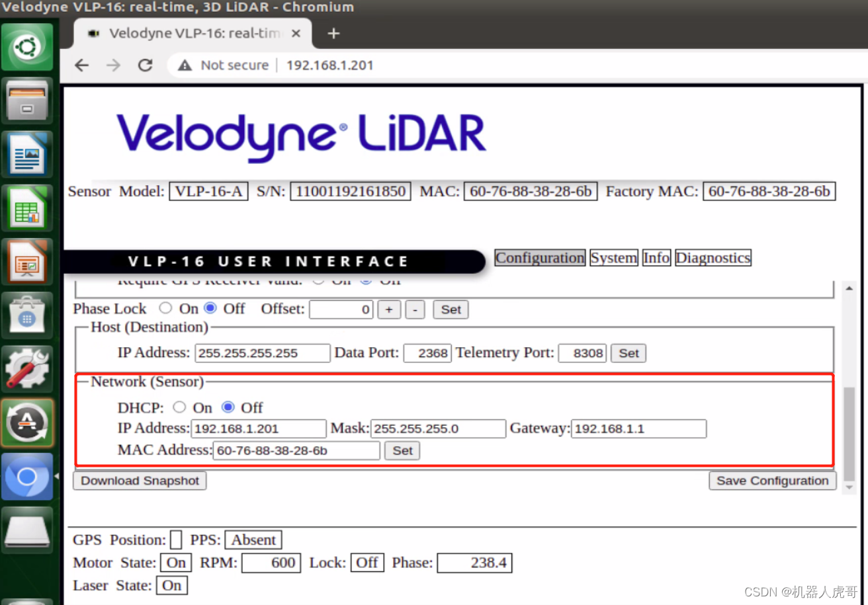Click the serial number 11001192161850
The width and height of the screenshot is (868, 605).
(351, 192)
